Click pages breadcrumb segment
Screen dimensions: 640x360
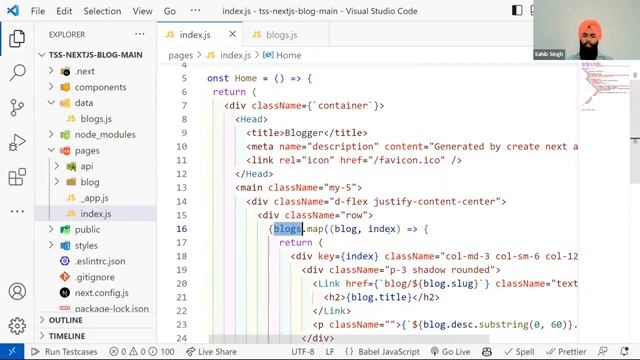pos(180,55)
